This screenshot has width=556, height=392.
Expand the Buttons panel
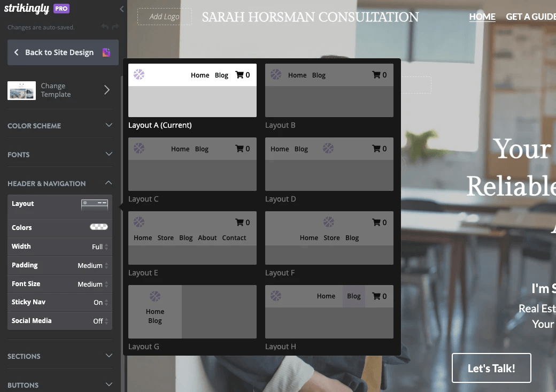[59, 385]
